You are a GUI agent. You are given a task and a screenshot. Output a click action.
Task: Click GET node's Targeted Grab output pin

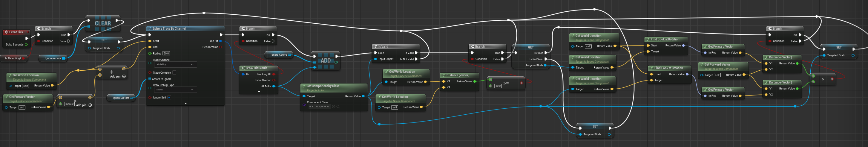[x=545, y=65]
